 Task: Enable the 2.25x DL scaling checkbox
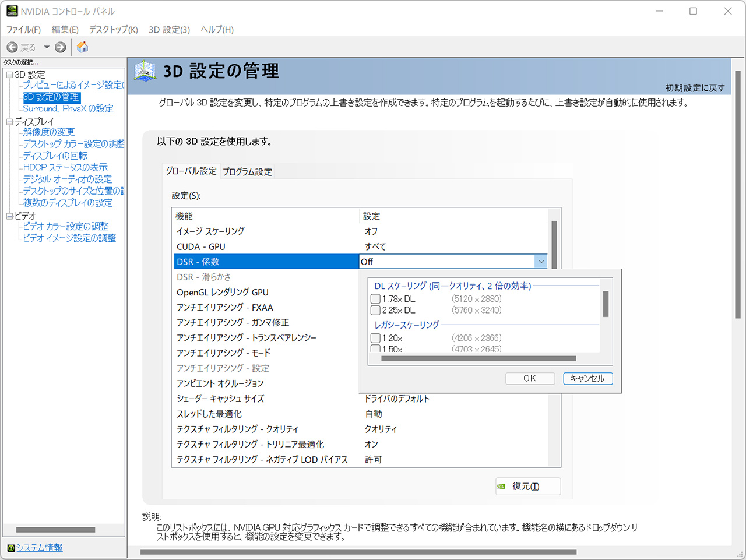(375, 310)
